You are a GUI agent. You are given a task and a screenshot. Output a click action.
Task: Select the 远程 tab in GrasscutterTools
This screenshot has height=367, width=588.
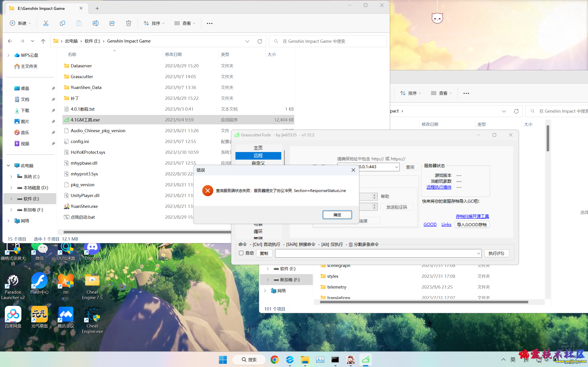pos(258,156)
